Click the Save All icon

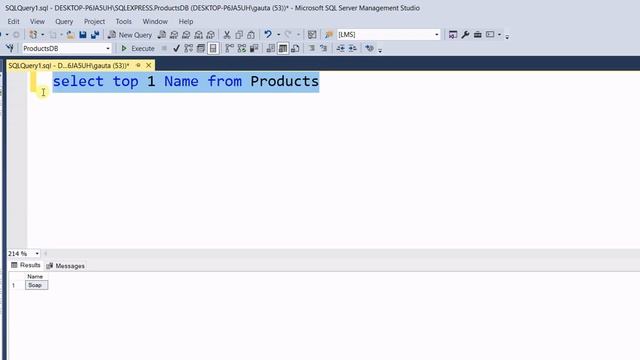95,35
